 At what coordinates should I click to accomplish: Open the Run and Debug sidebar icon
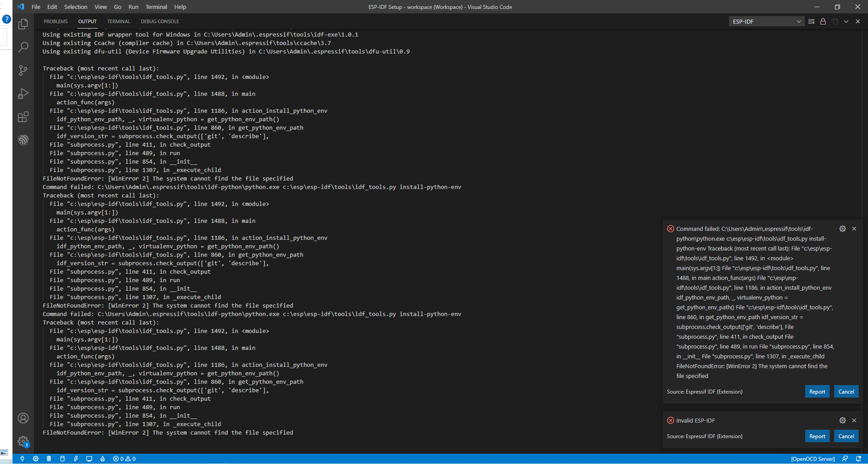click(23, 94)
